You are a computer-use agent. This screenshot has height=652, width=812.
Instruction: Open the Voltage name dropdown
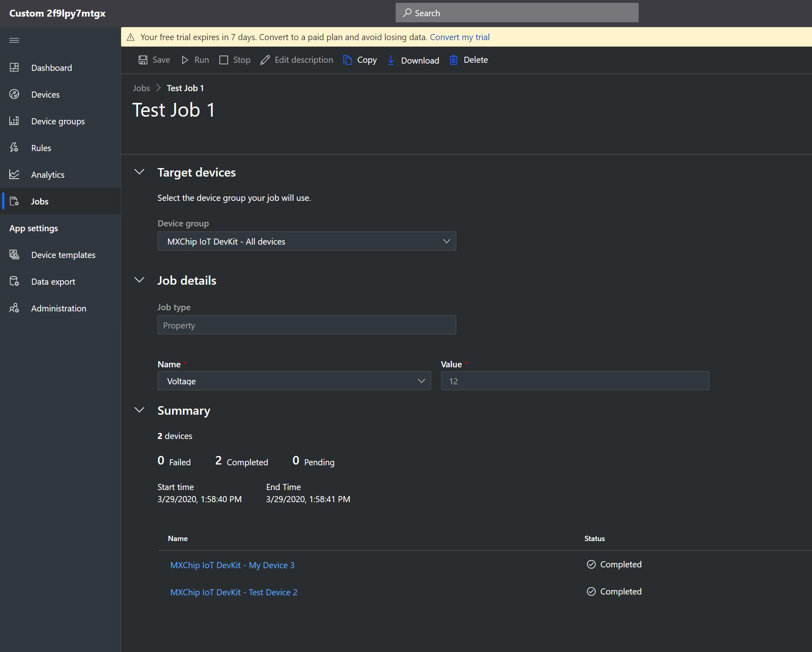point(294,381)
